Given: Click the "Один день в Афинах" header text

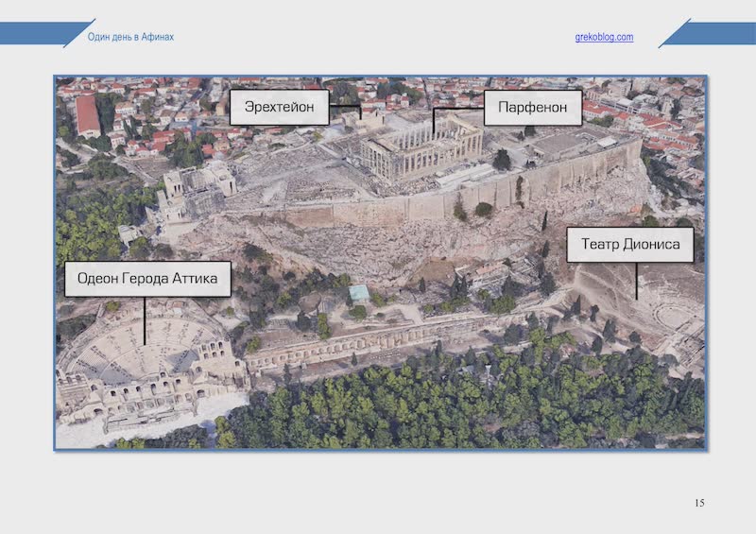Looking at the screenshot, I should point(130,37).
